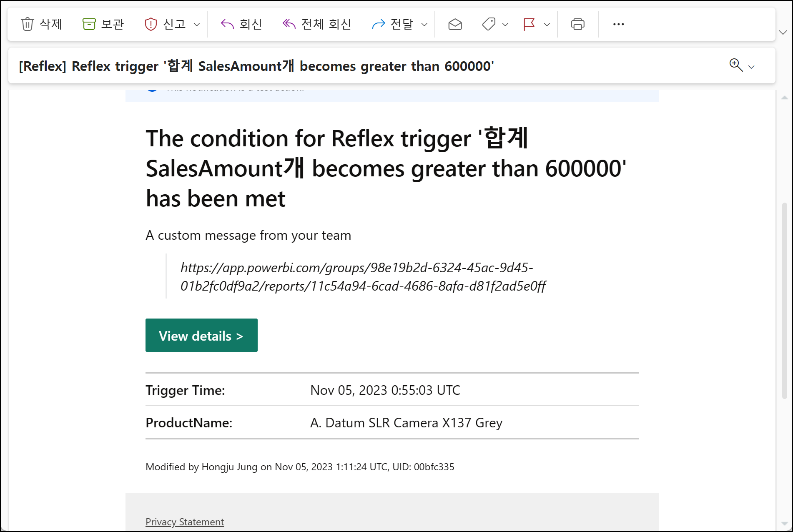793x532 pixels.
Task: Mark as read/unread envelope icon
Action: tap(455, 24)
